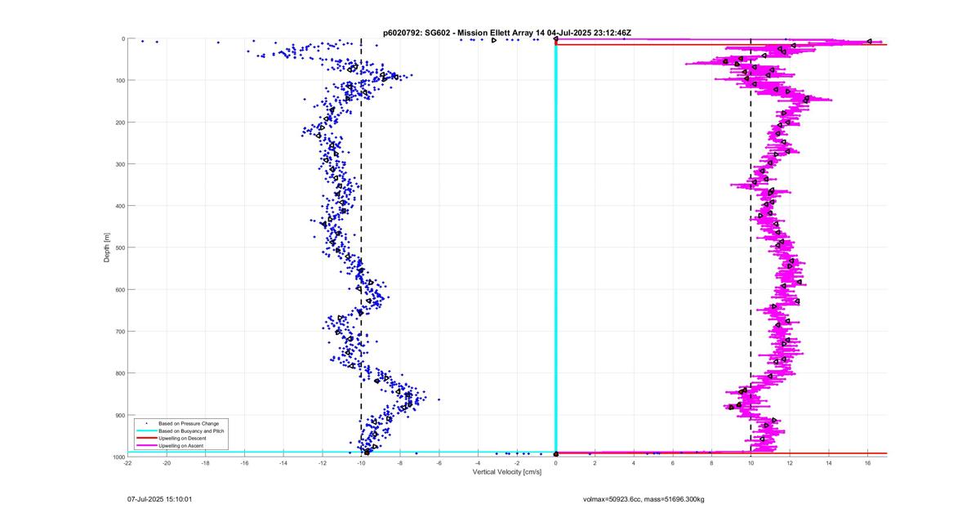Click the x-axis tick label '-6'
The height and width of the screenshot is (513, 980).
click(x=439, y=464)
